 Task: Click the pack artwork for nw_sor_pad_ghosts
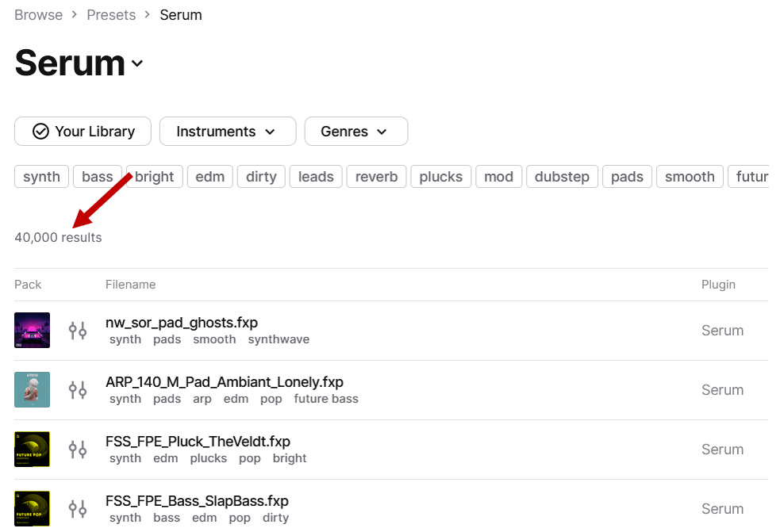click(32, 330)
